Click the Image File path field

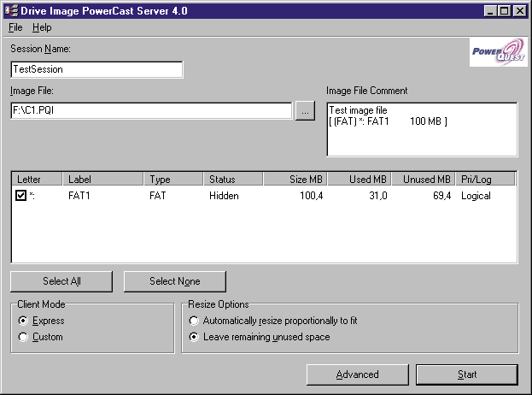(x=151, y=111)
